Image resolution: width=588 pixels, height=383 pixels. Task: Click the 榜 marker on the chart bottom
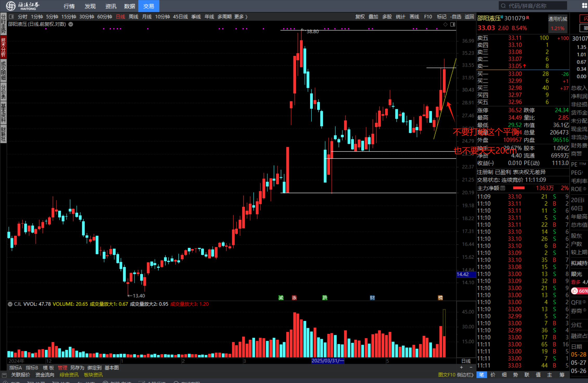440,298
